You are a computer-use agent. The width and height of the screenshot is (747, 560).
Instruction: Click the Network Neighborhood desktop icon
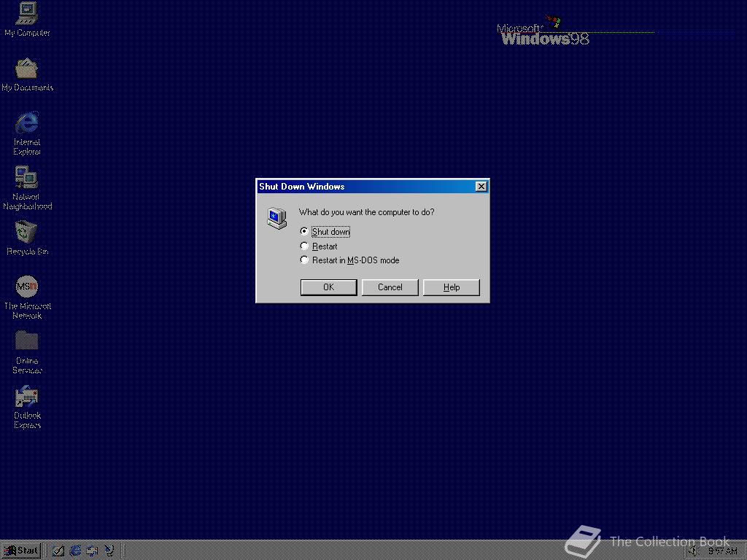click(27, 188)
